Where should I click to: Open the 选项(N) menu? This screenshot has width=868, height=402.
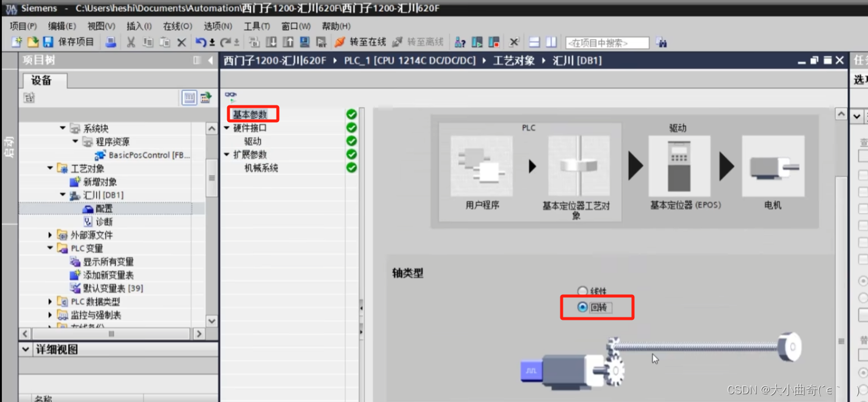(218, 26)
